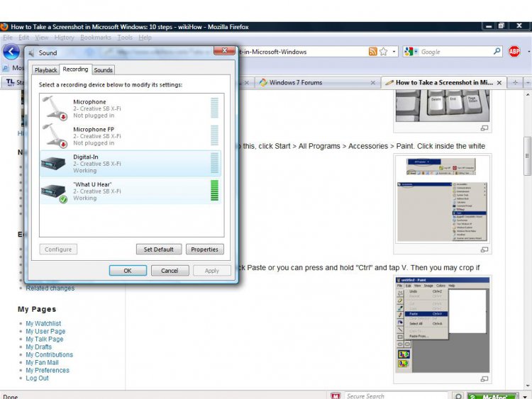Viewport: 532px width, 399px height.
Task: Open the Edit menu in Firefox
Action: tap(23, 38)
